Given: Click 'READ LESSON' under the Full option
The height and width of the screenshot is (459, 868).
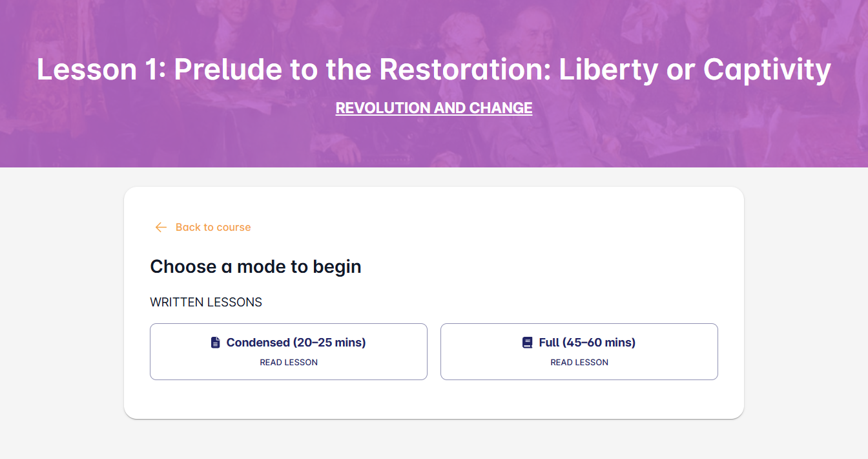Looking at the screenshot, I should 579,363.
